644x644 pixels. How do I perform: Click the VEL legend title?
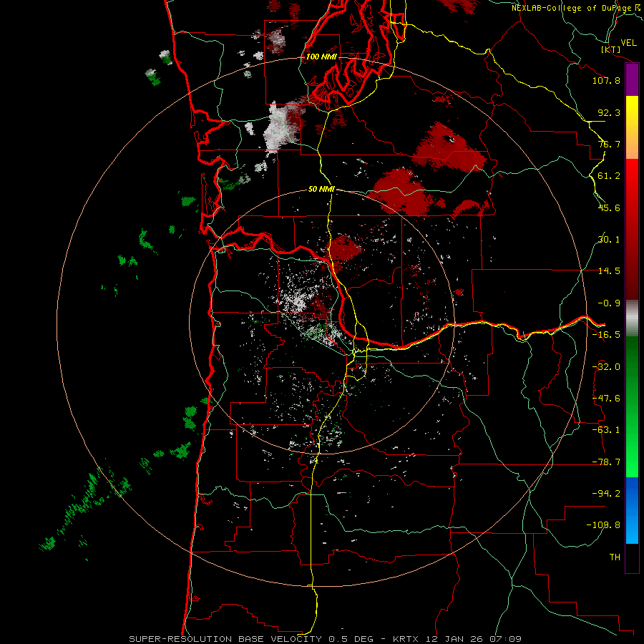628,43
